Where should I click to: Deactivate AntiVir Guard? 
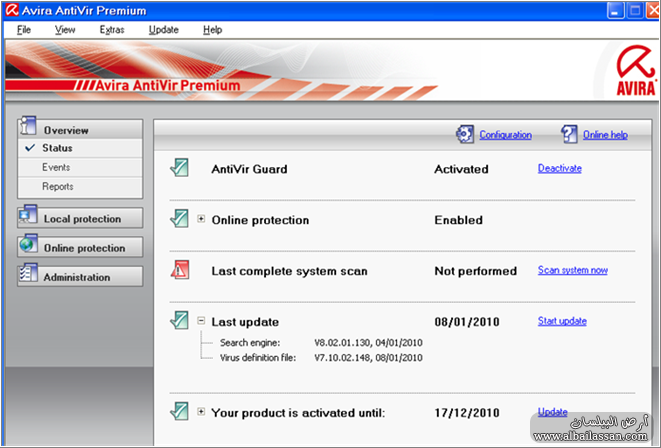(559, 168)
